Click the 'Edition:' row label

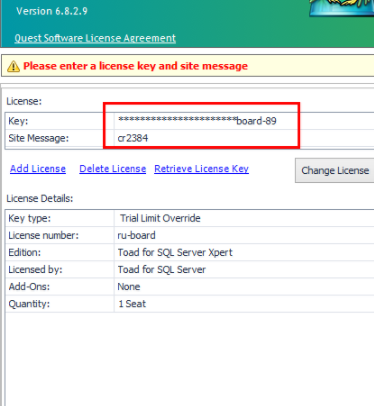tap(25, 253)
